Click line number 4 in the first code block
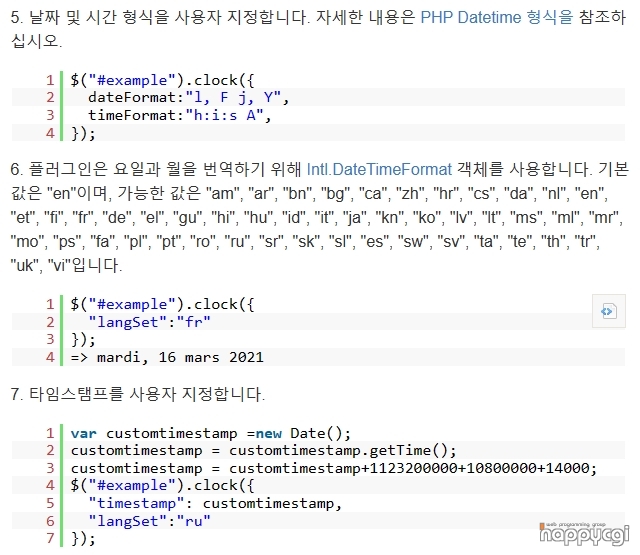640x555 pixels. tap(50, 133)
